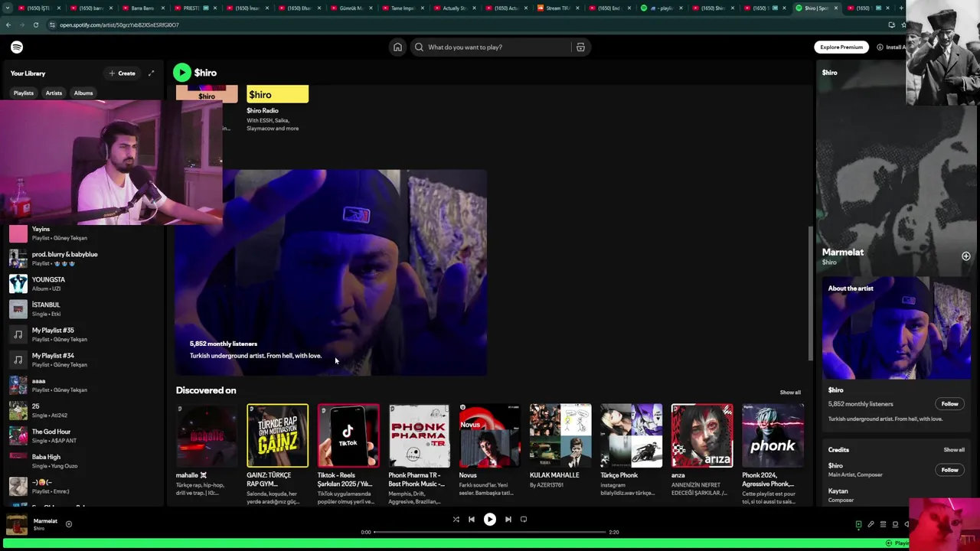
Task: Open the arıza playlist card
Action: [x=702, y=452]
